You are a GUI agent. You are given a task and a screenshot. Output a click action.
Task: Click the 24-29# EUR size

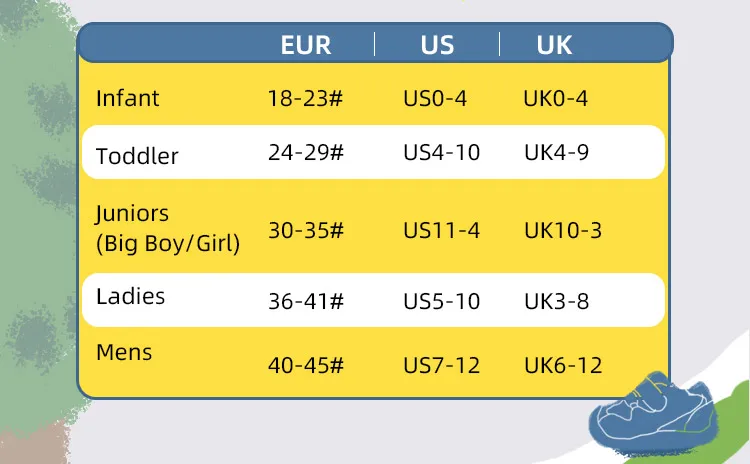pyautogui.click(x=305, y=153)
